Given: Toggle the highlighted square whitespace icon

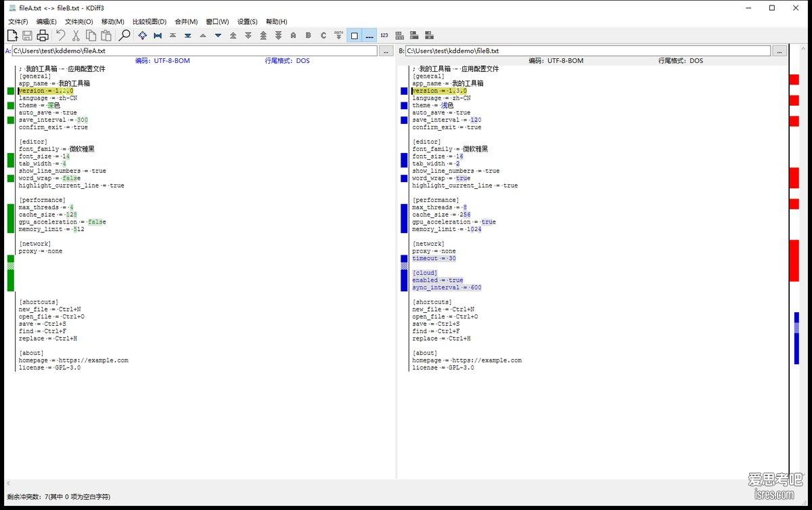Looking at the screenshot, I should (354, 35).
